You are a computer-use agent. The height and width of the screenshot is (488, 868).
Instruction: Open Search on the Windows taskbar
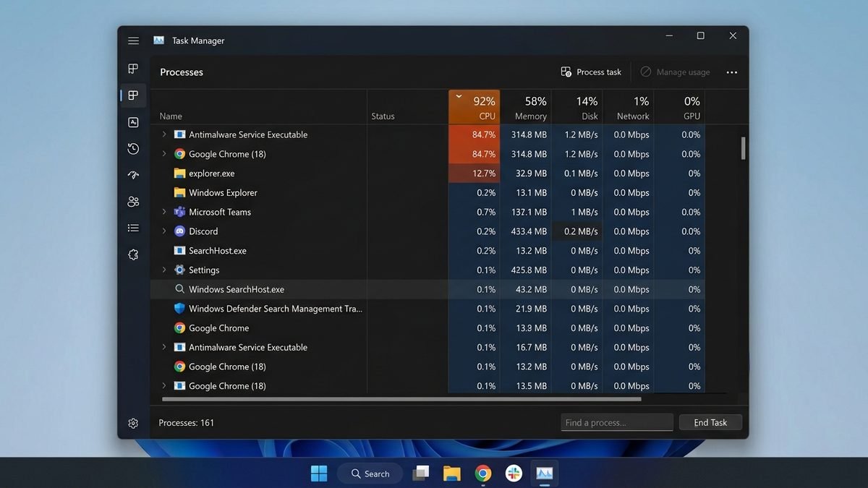pos(370,474)
